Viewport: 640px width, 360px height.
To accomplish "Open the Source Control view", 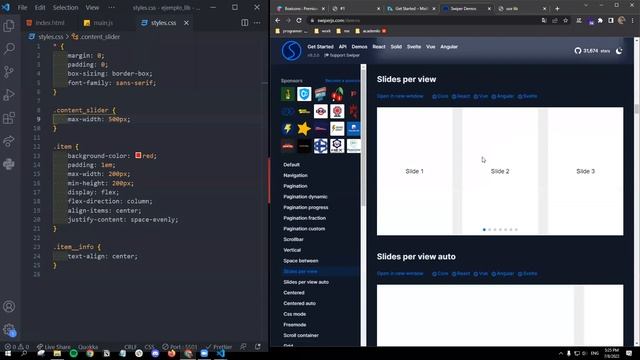I will (9, 72).
